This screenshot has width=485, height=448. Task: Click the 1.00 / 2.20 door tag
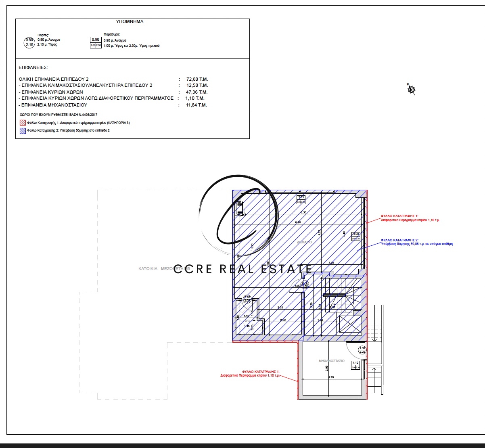362,350
